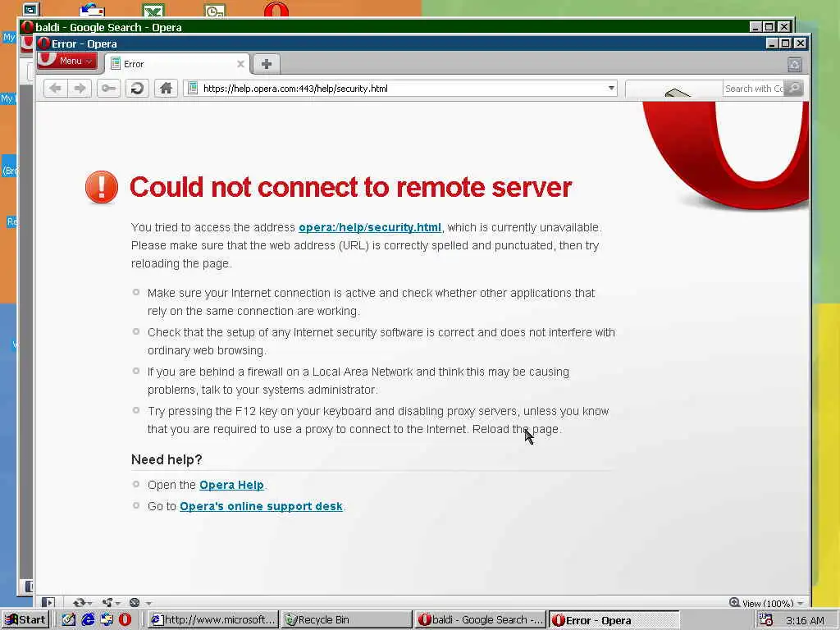The image size is (840, 630).
Task: Switch to the Recycle Bin taskbar item
Action: click(346, 620)
